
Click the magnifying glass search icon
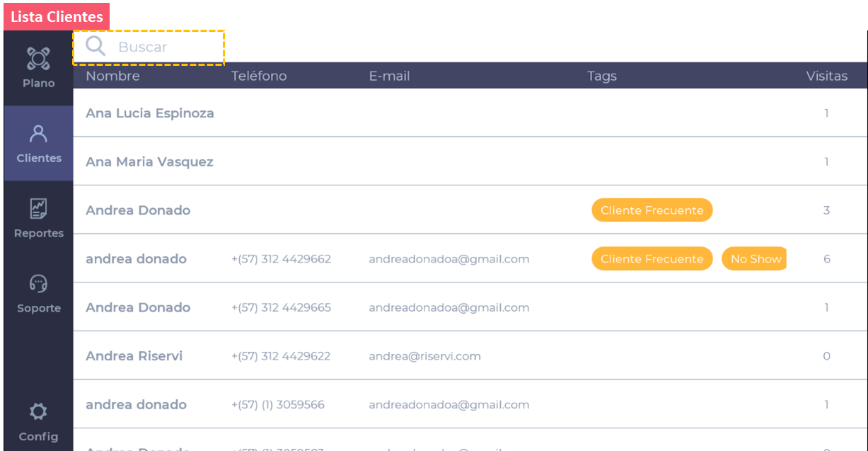96,47
